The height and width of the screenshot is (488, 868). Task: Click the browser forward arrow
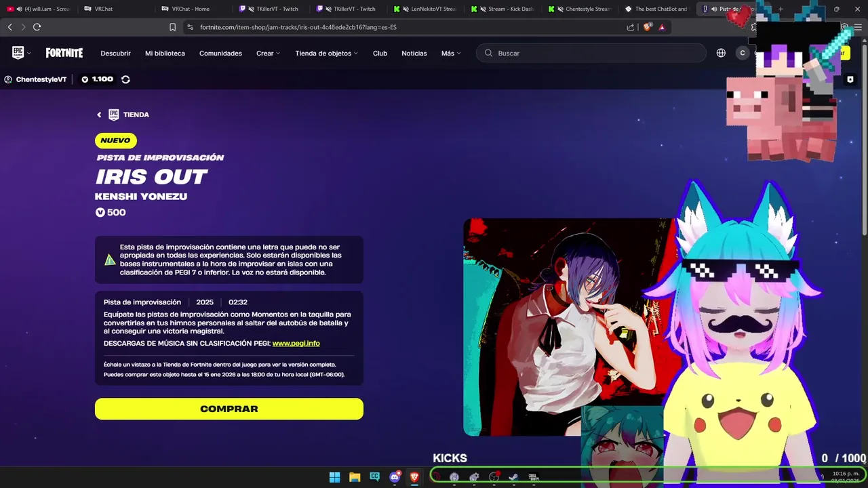point(23,27)
